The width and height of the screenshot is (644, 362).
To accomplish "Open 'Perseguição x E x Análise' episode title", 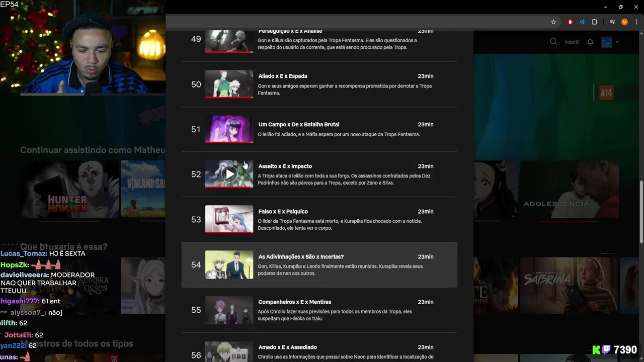I will (290, 31).
